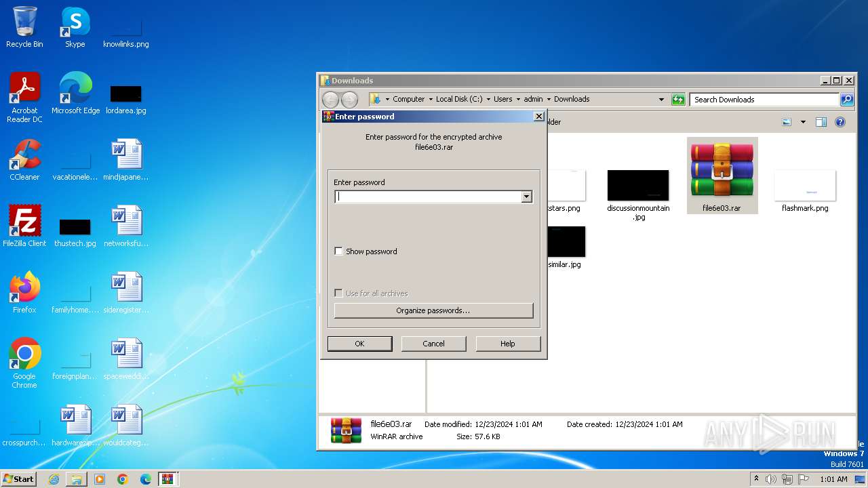
Task: Open File Explorer taskbar icon
Action: (x=77, y=479)
